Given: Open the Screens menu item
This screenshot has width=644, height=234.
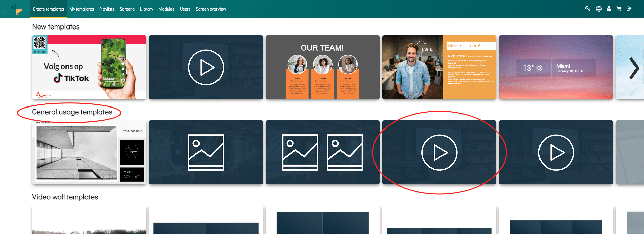Looking at the screenshot, I should click(127, 9).
